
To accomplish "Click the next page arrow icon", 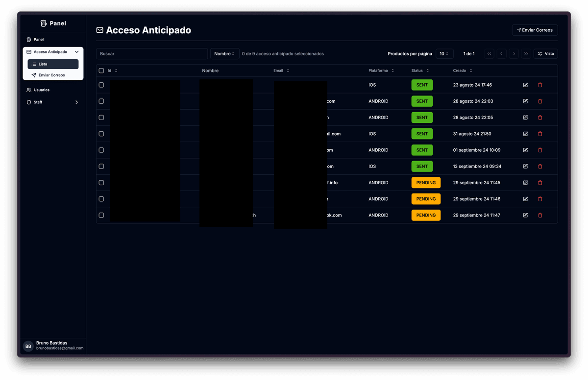I will click(514, 54).
